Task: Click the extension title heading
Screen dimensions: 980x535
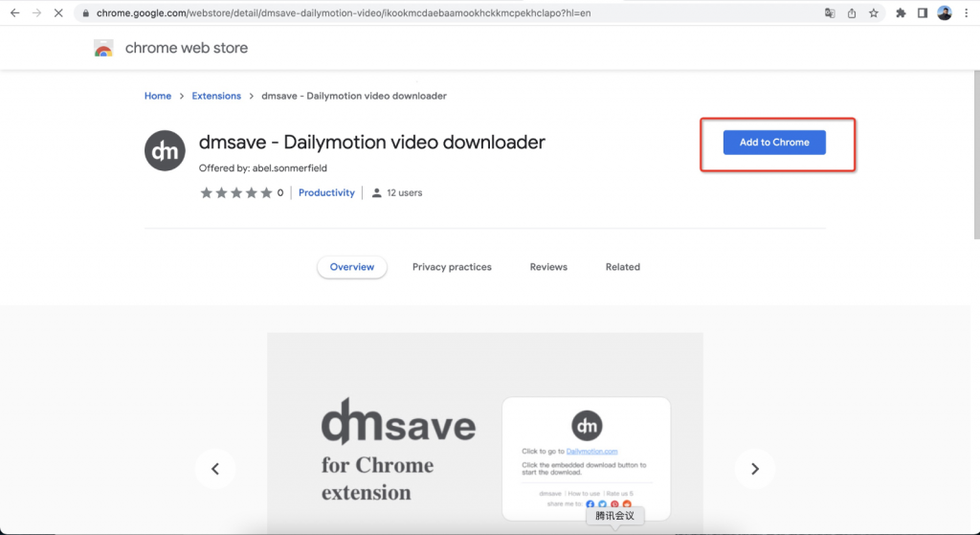Action: (x=372, y=142)
